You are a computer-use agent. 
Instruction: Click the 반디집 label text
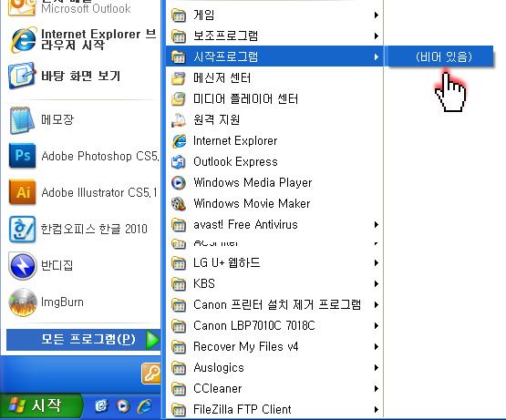pos(57,266)
